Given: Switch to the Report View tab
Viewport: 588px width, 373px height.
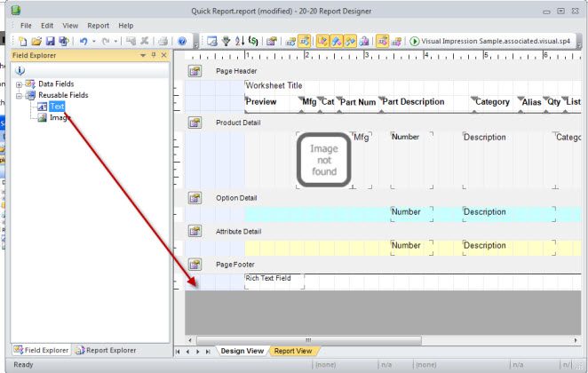Looking at the screenshot, I should [292, 351].
